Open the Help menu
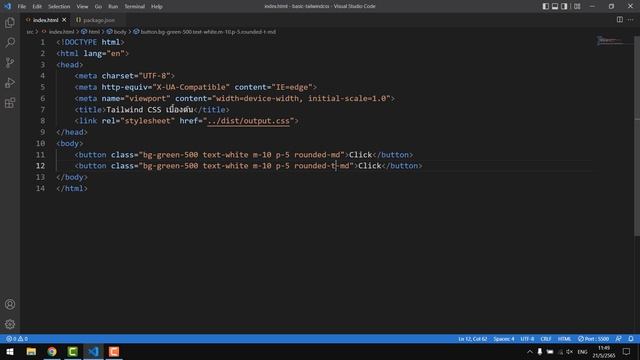640x360 pixels. 157,7
